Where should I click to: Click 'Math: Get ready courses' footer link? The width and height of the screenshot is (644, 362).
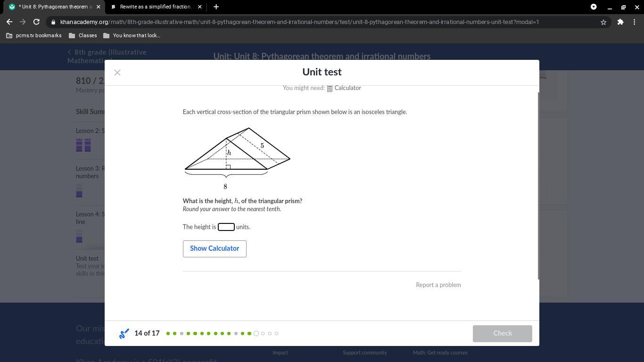click(440, 353)
